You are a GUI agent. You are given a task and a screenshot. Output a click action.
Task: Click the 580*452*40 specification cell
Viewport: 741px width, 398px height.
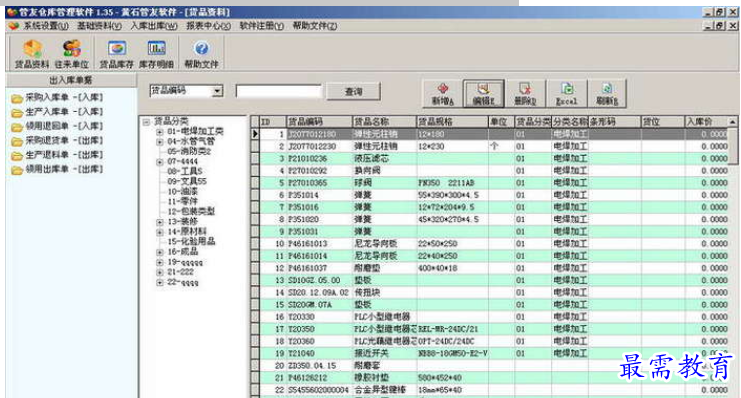[452, 378]
